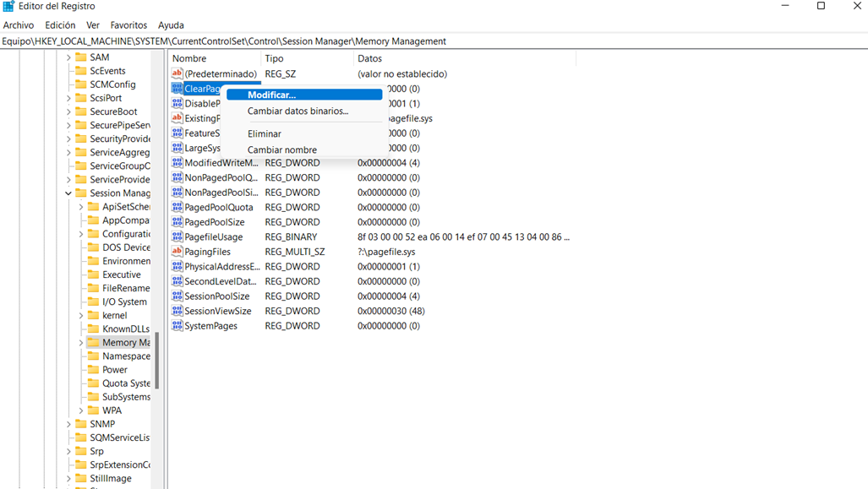Click the string icon of PagingFiles

(177, 252)
